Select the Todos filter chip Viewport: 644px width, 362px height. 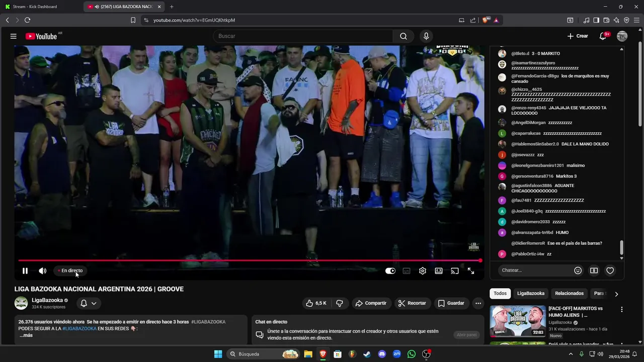[500, 294]
